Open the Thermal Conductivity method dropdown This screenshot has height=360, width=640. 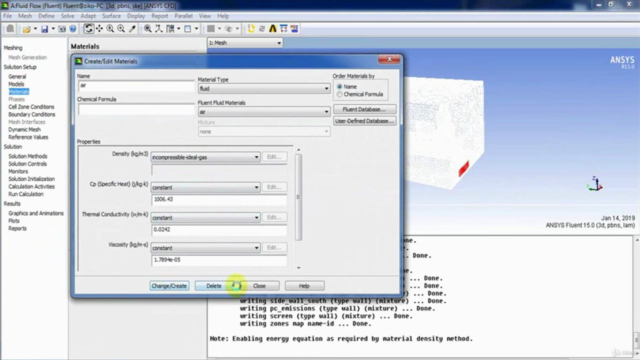pyautogui.click(x=205, y=218)
